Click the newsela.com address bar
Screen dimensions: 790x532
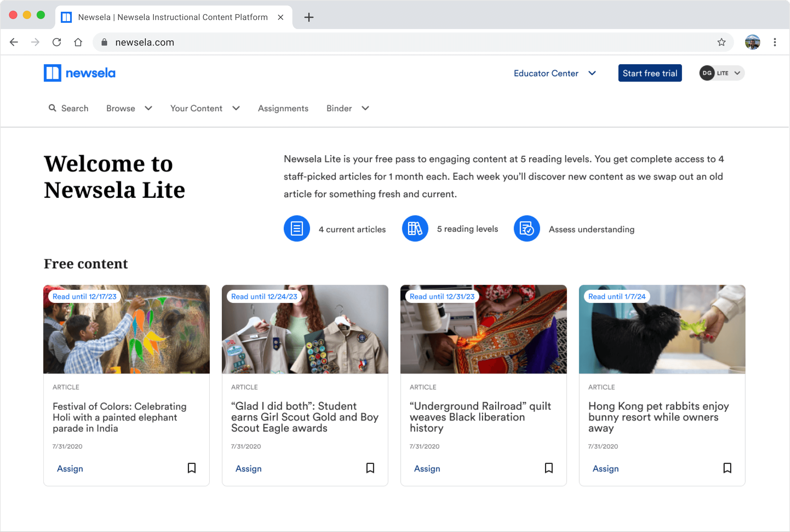click(x=413, y=42)
